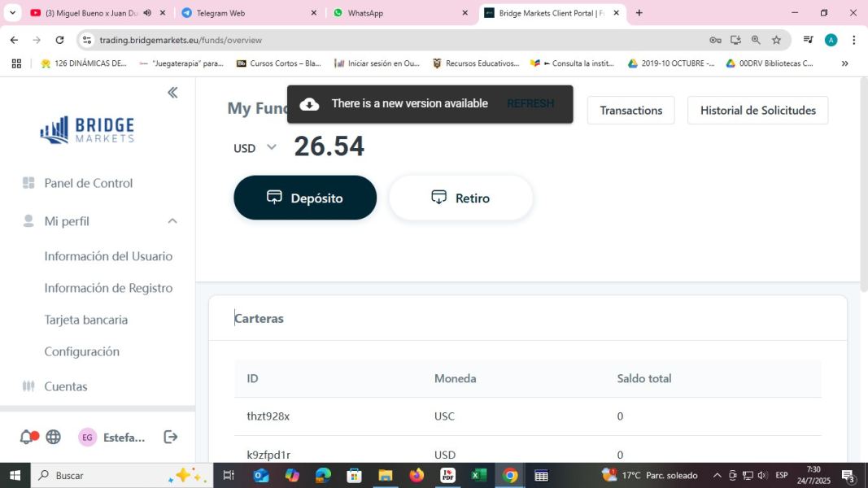Open the Chrome media controls icon
The image size is (868, 488).
tap(809, 40)
